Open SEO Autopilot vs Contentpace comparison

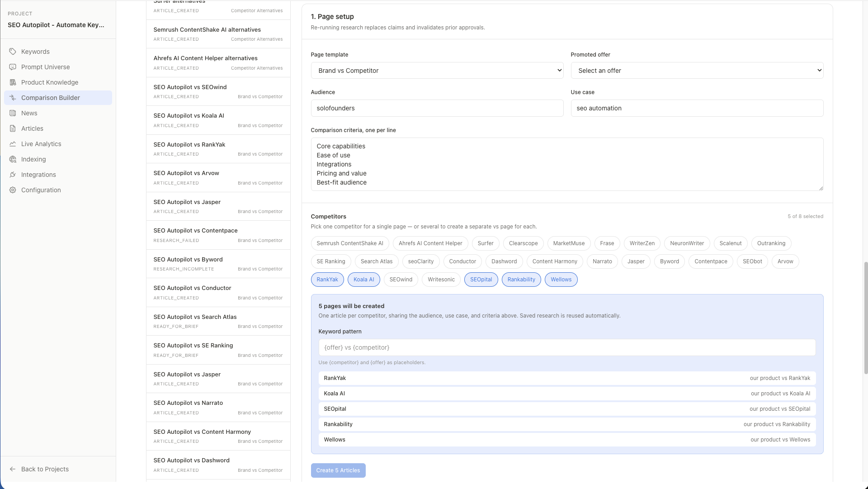click(218, 235)
